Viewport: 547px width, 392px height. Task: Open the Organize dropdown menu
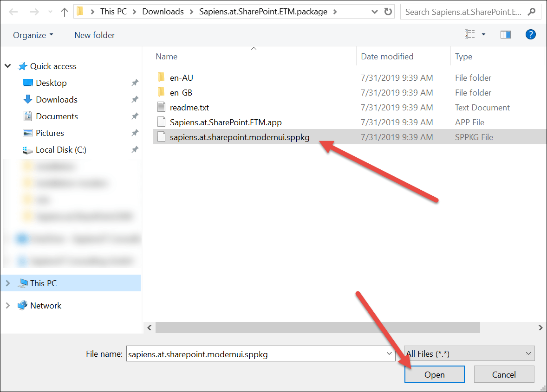pyautogui.click(x=33, y=35)
